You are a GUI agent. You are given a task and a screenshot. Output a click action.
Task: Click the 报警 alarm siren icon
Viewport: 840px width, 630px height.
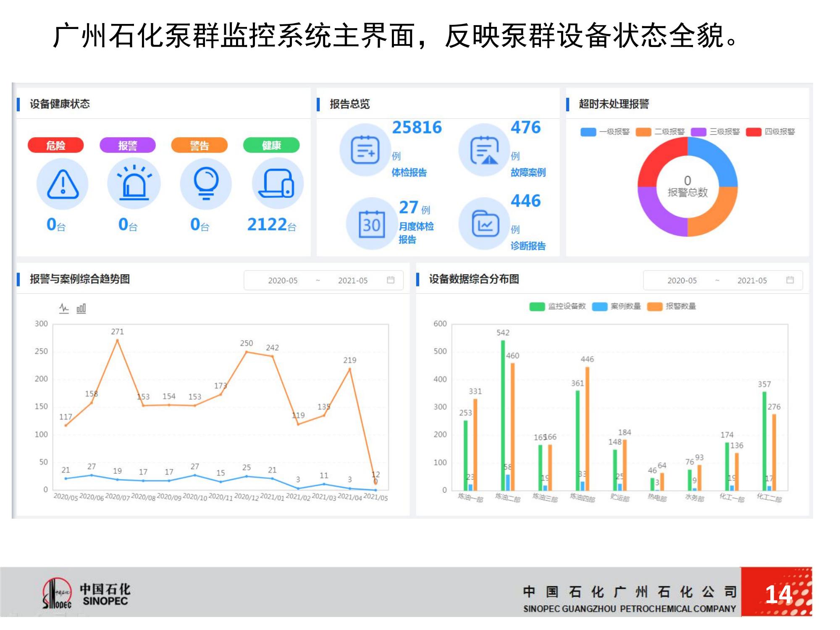134,184
